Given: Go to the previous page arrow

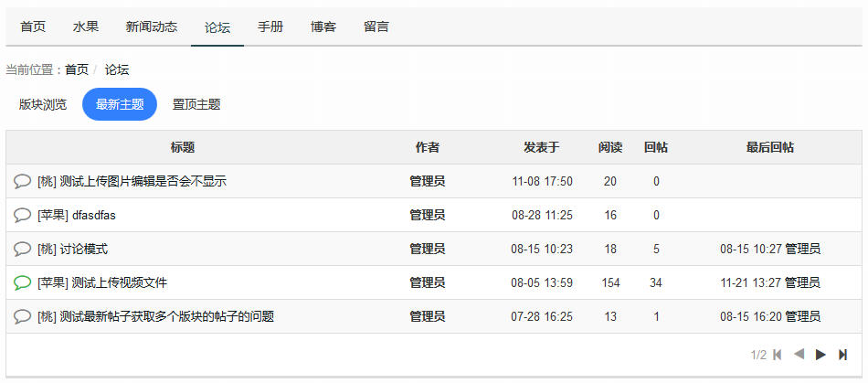Looking at the screenshot, I should tap(799, 355).
